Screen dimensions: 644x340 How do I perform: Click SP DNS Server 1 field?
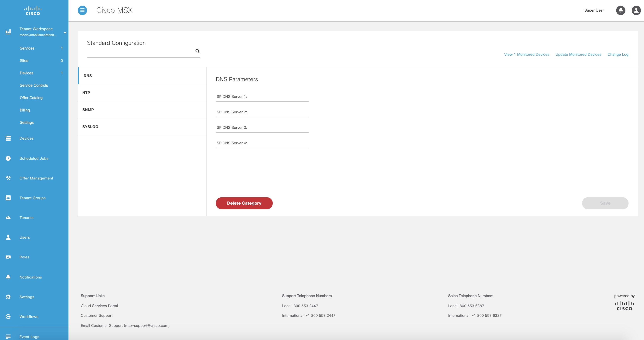pos(262,97)
